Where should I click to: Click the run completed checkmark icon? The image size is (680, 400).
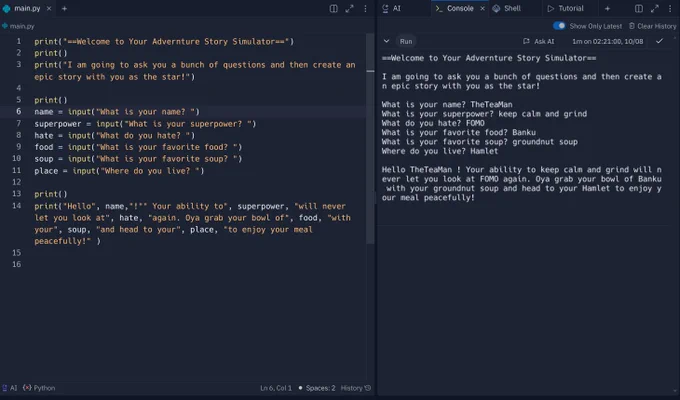(659, 41)
